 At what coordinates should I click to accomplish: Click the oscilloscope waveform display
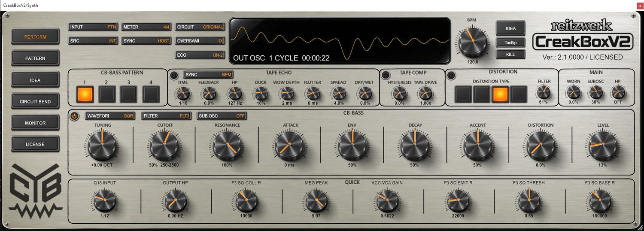[340, 41]
